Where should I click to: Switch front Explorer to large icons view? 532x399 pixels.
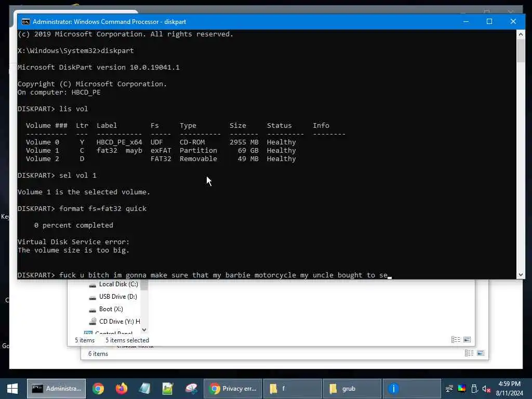pyautogui.click(x=467, y=340)
